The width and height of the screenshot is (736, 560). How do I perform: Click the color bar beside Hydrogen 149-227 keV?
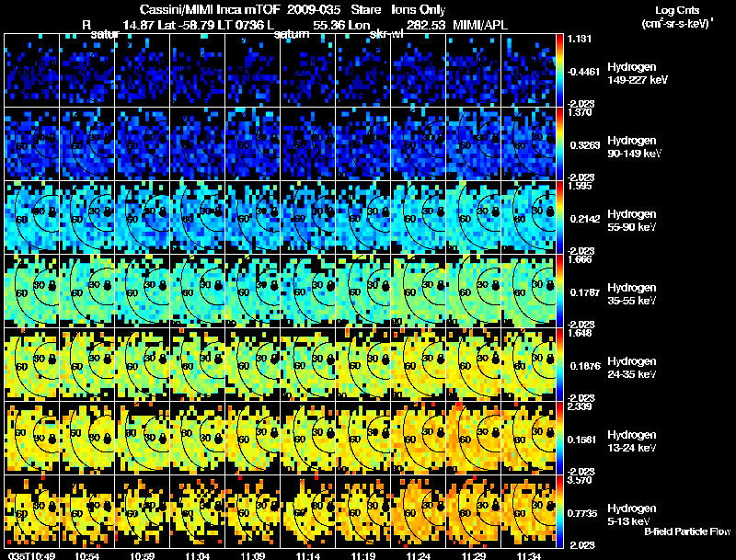559,71
